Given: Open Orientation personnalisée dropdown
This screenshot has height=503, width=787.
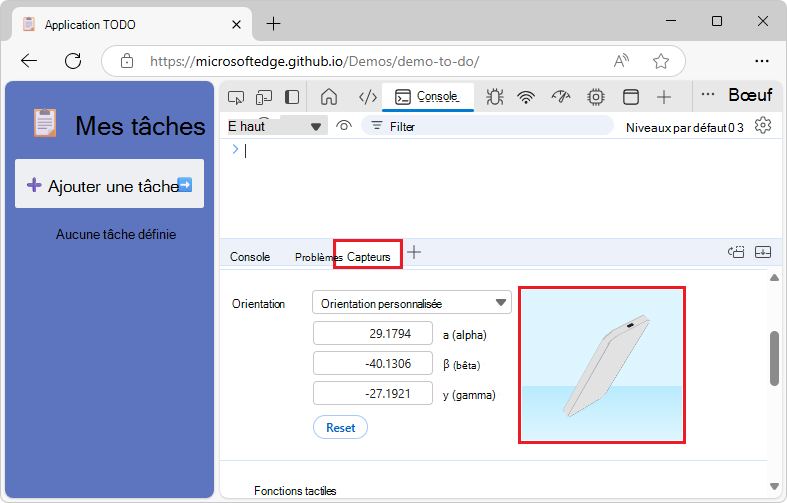Looking at the screenshot, I should tap(412, 302).
